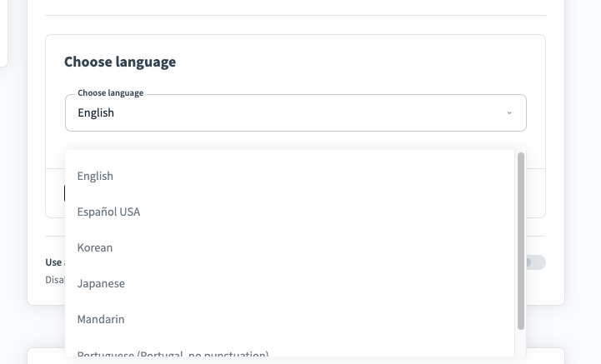Click the scrollbar track below the thumb
The width and height of the screenshot is (601, 364).
pos(521,343)
